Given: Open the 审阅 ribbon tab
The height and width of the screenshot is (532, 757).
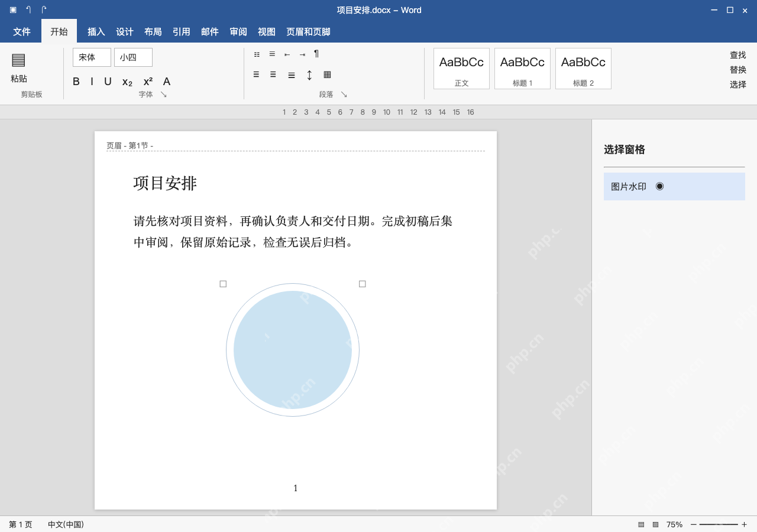Looking at the screenshot, I should point(238,32).
